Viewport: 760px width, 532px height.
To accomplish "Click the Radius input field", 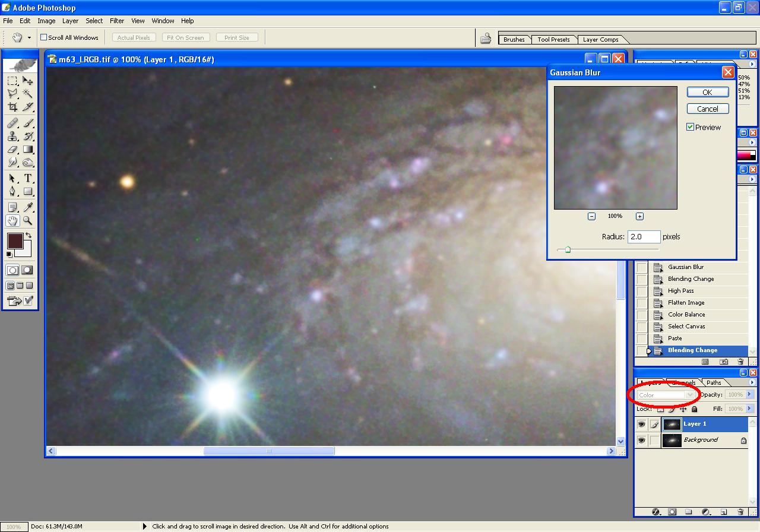I will click(x=644, y=236).
